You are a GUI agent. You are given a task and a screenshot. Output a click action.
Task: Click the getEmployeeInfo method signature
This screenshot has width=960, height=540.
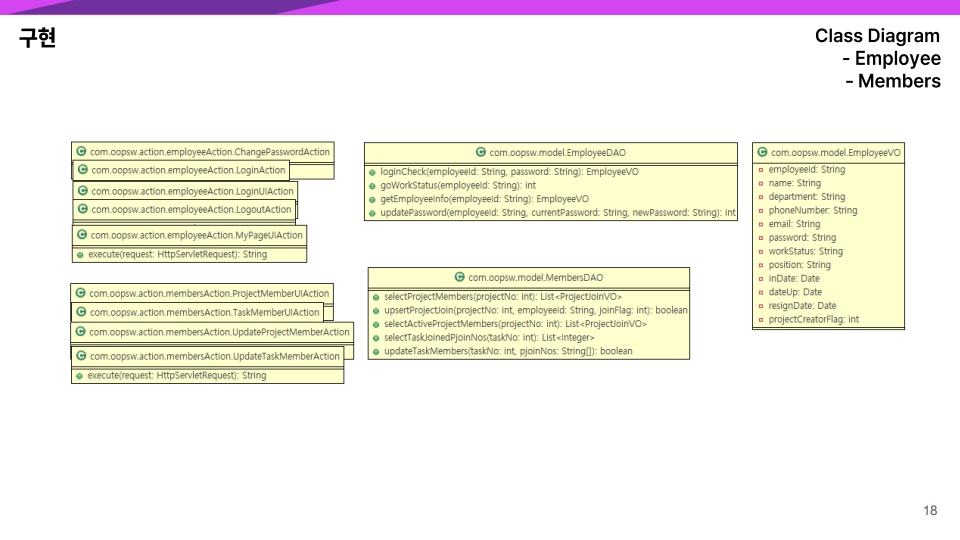click(484, 199)
